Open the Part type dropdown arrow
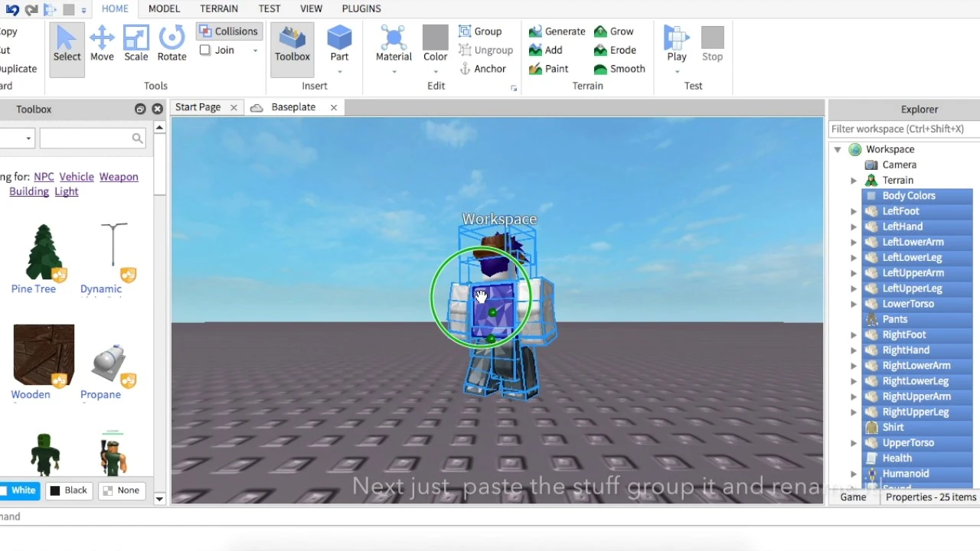 (x=339, y=72)
